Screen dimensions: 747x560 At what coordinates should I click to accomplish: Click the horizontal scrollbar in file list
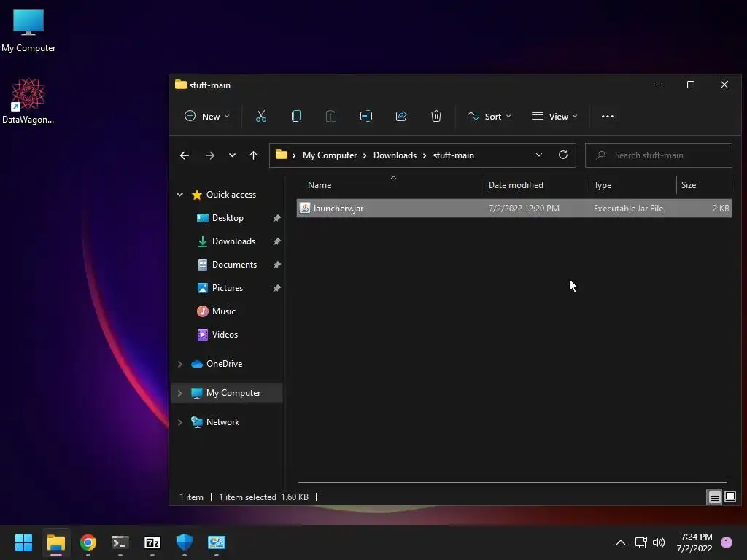click(x=513, y=483)
